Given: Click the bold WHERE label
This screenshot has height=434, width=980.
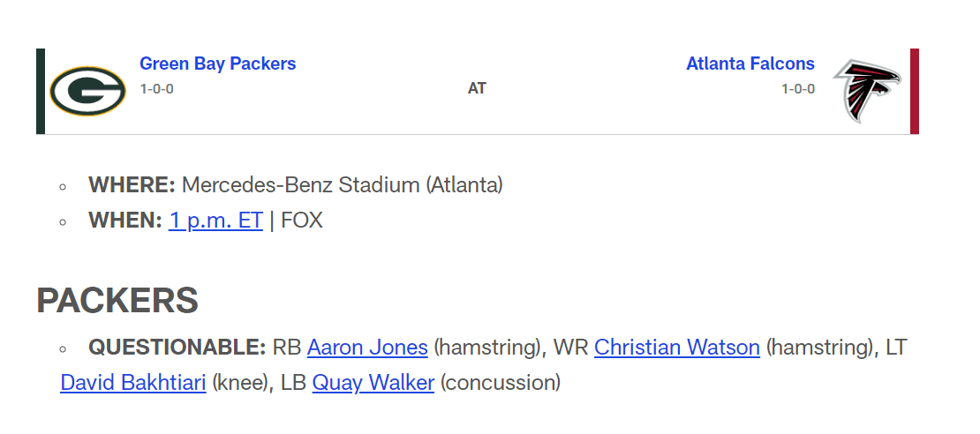Looking at the screenshot, I should 132,185.
